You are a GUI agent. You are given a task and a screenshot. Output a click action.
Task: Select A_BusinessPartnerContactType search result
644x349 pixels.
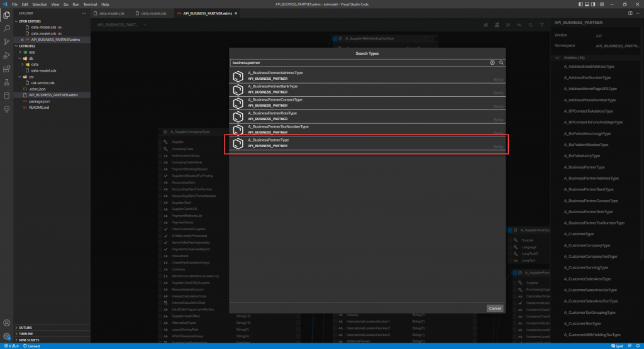coord(367,103)
